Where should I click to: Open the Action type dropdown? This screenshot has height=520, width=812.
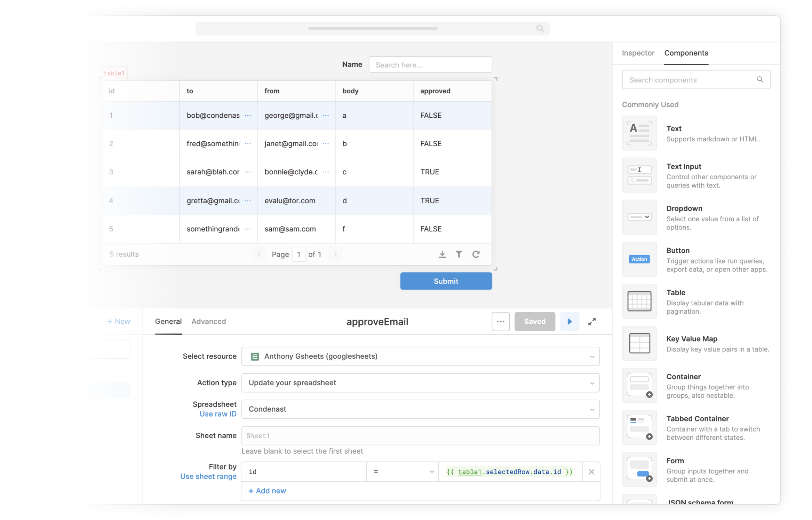tap(420, 383)
